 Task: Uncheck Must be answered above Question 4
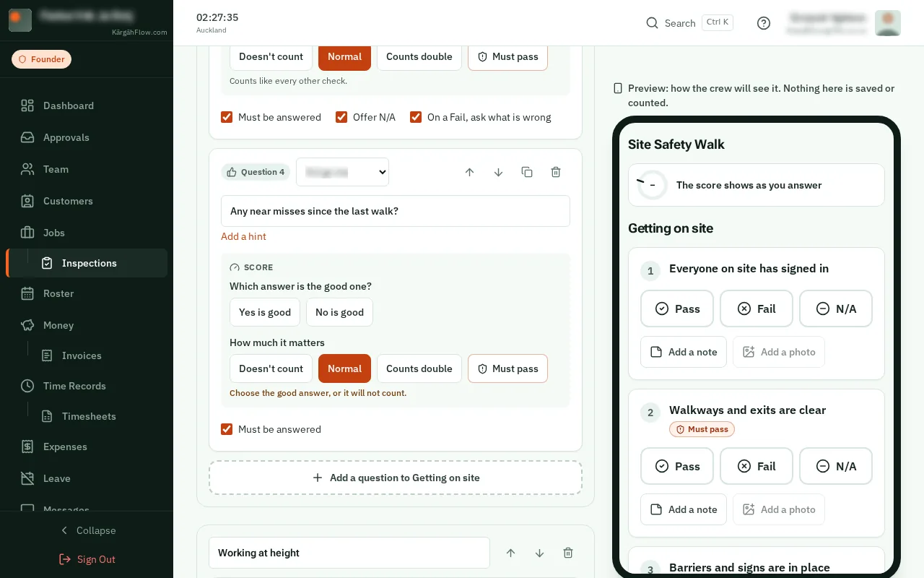(x=227, y=117)
